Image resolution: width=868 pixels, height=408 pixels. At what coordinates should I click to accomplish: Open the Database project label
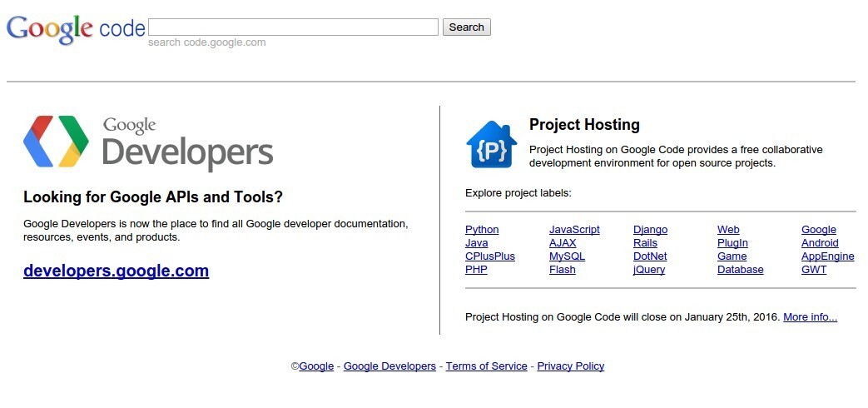(x=741, y=270)
